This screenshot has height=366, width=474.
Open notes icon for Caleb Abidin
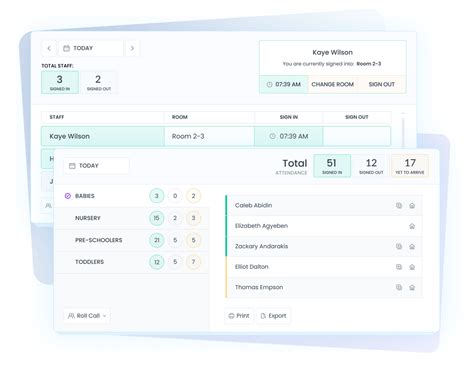click(x=399, y=205)
